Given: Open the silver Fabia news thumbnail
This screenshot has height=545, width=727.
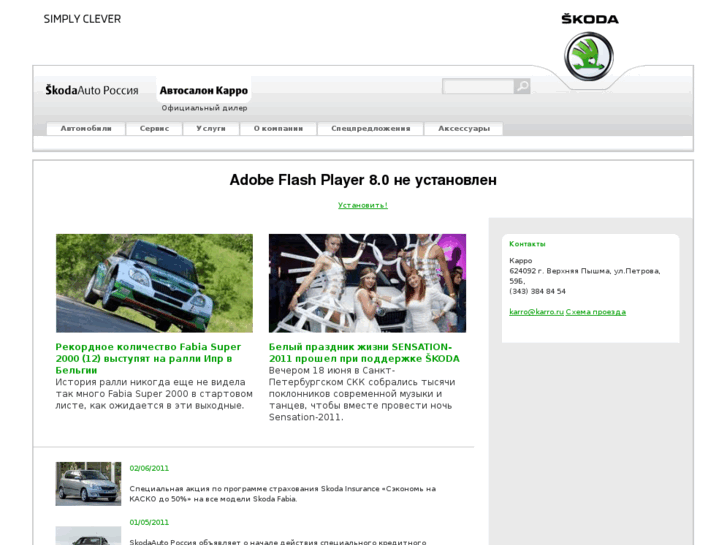Looking at the screenshot, I should pyautogui.click(x=88, y=484).
